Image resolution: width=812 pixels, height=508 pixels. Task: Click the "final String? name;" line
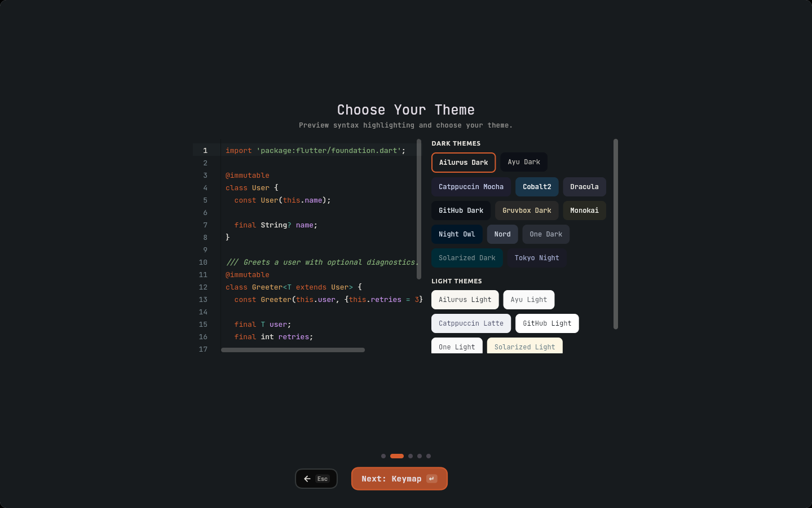click(x=276, y=225)
